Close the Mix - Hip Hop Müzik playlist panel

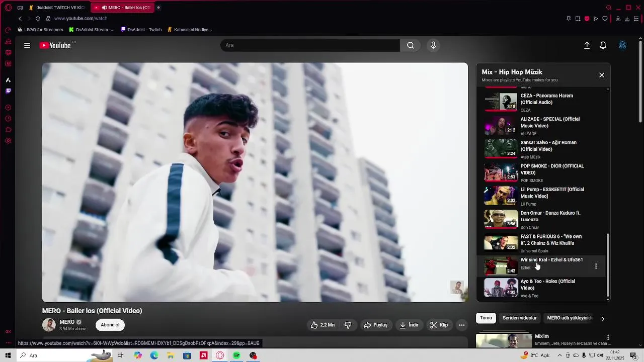[601, 75]
